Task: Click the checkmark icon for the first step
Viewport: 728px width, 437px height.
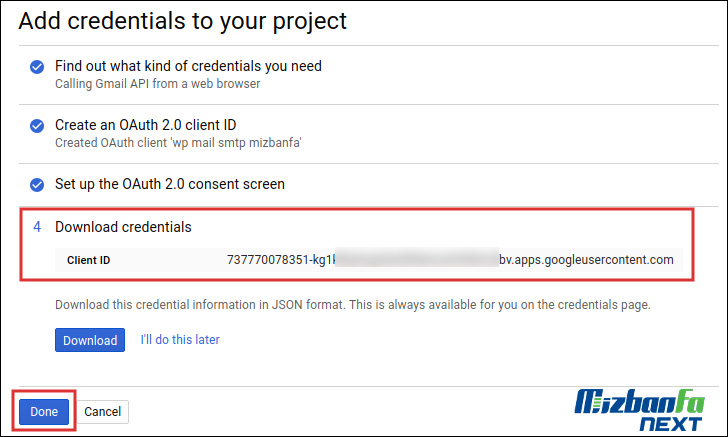Action: click(37, 67)
